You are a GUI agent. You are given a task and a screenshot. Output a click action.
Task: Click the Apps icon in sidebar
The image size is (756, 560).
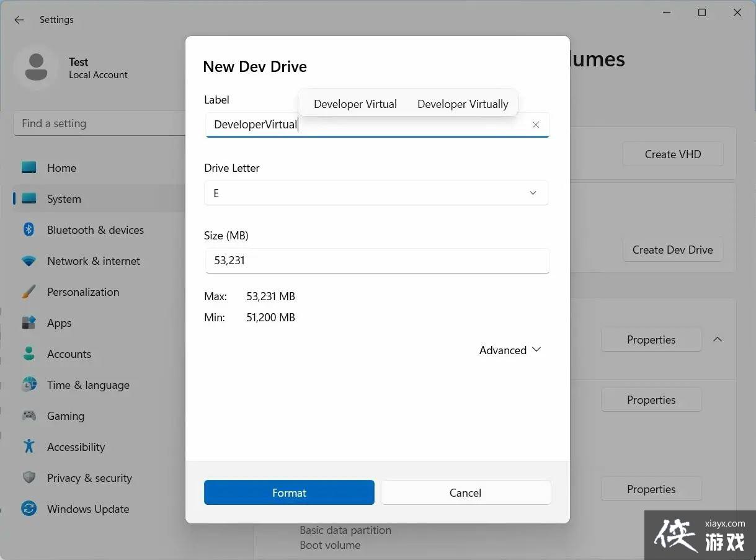pos(29,323)
